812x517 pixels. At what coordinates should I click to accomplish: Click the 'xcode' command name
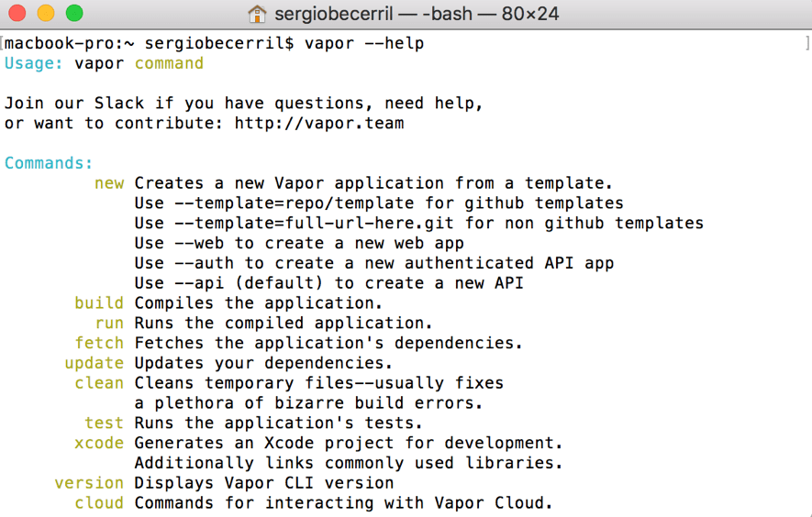coord(99,443)
